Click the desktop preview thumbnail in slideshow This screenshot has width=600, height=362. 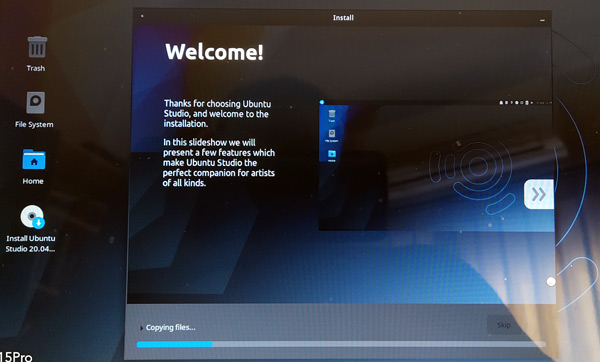[x=436, y=165]
